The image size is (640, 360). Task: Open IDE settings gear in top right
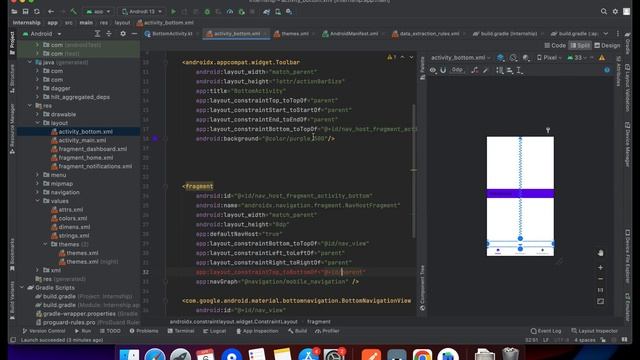coord(615,12)
